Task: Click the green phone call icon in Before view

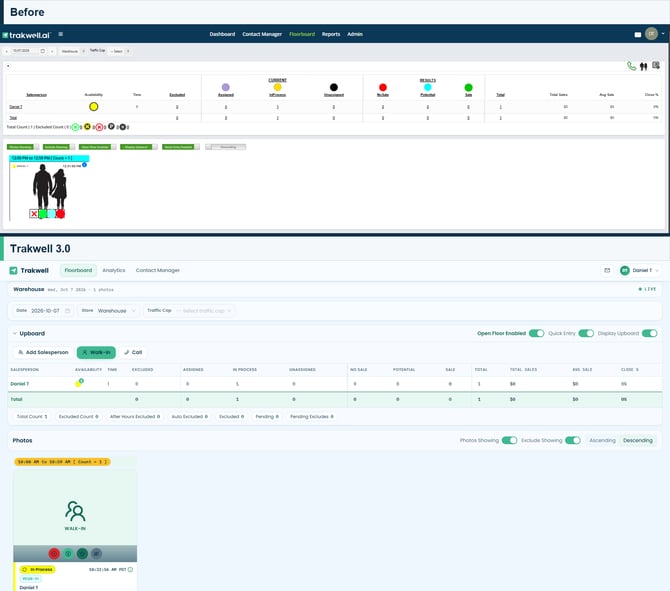Action: 631,66
